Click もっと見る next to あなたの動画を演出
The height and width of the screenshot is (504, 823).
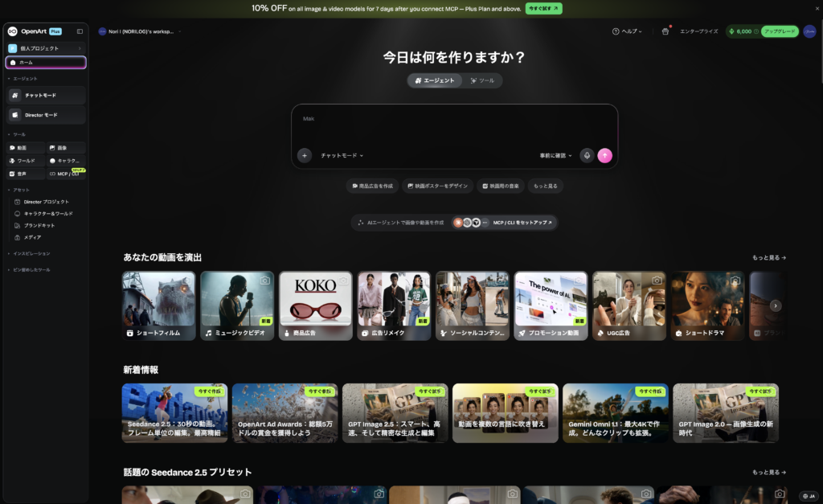point(769,258)
